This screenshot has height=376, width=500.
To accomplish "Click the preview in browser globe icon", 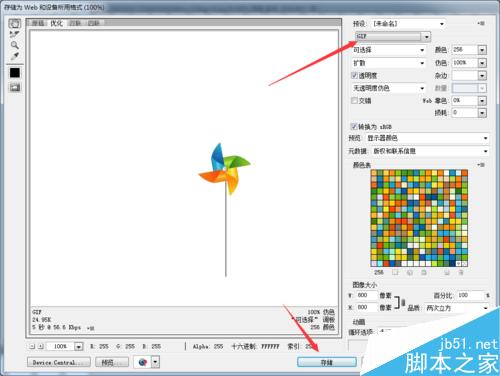I will pos(143,362).
